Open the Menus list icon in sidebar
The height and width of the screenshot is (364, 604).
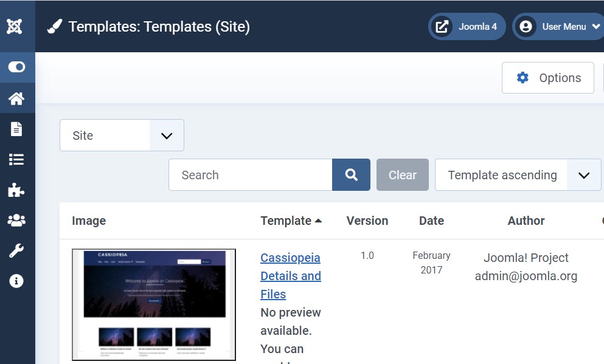[x=16, y=159]
